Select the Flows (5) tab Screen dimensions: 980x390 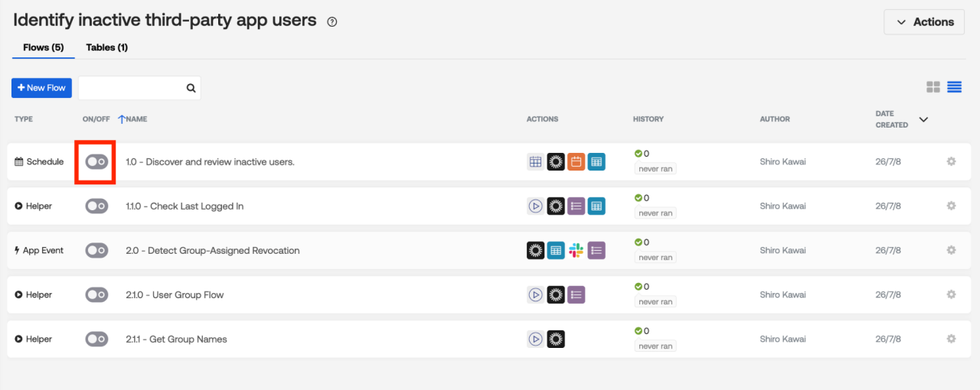[x=43, y=47]
